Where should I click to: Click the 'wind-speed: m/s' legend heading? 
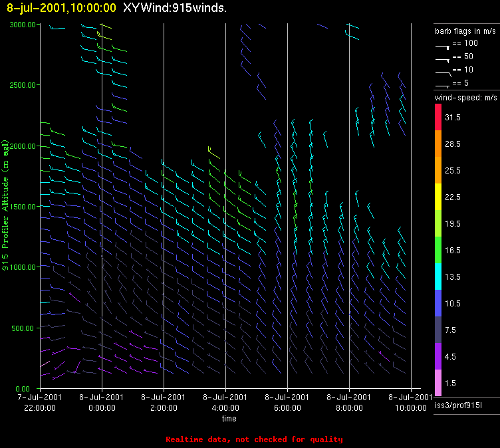(466, 98)
